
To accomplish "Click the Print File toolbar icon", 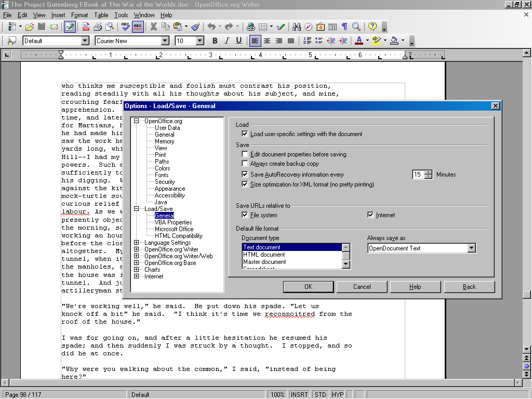I will click(x=98, y=26).
